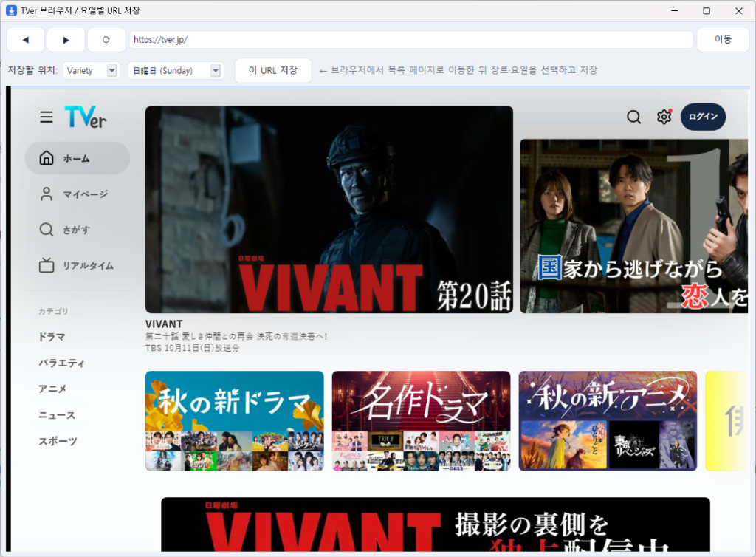The width and height of the screenshot is (756, 557).
Task: Click the home icon in sidebar
Action: [47, 158]
